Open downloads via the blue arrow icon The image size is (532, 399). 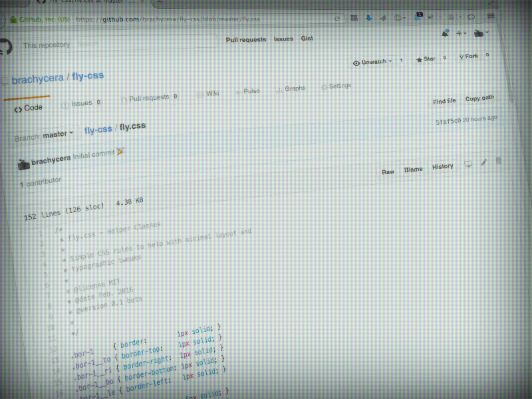point(369,18)
